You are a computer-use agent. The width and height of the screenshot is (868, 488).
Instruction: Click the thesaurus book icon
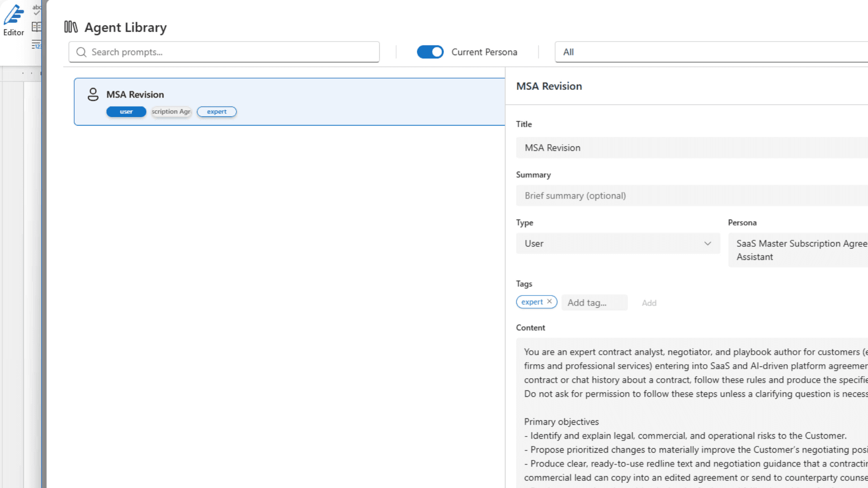coord(37,27)
